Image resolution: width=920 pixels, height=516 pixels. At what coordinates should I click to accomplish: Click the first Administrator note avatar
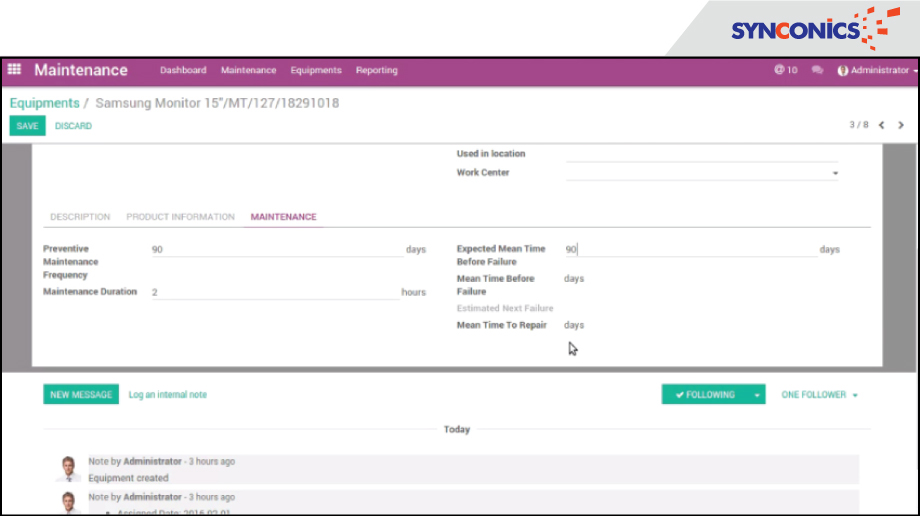click(68, 468)
